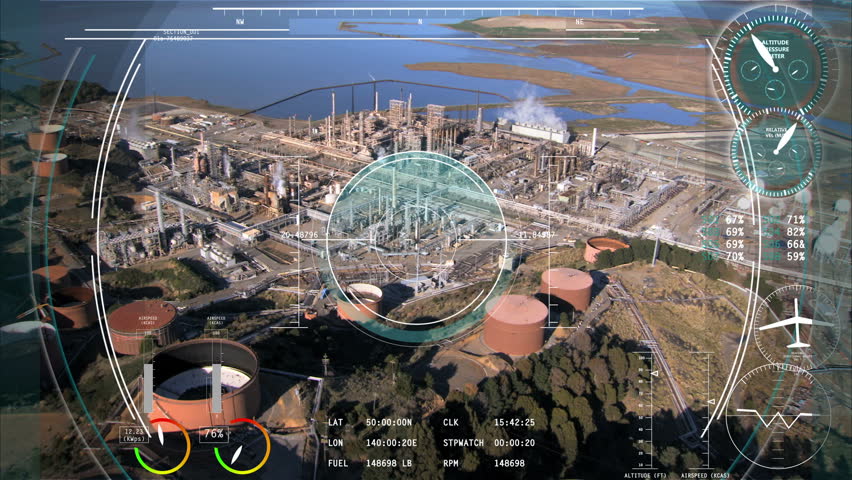Click the STPWATCH label
Viewport: 852px width, 480px height.
463,443
